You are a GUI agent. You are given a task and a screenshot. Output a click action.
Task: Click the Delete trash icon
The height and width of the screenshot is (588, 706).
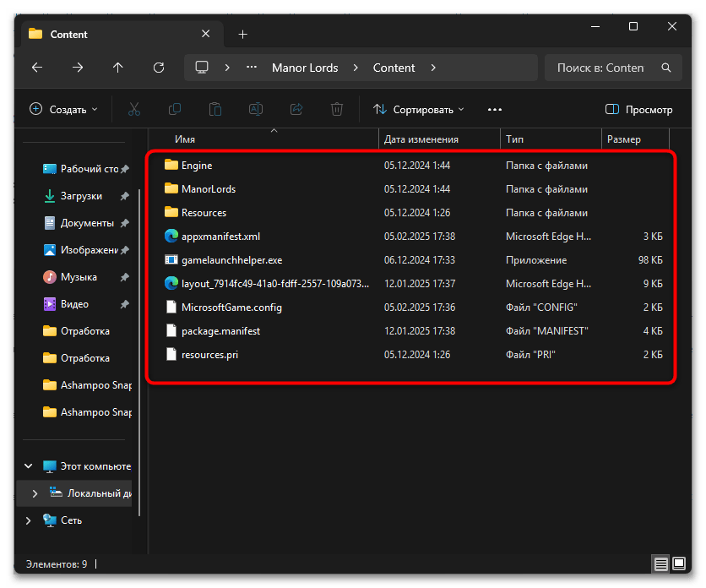[x=337, y=109]
